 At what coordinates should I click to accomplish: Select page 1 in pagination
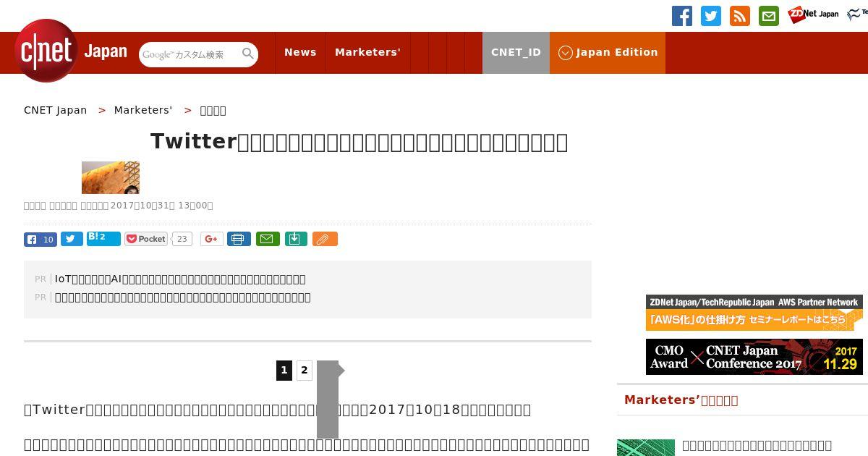coord(284,370)
